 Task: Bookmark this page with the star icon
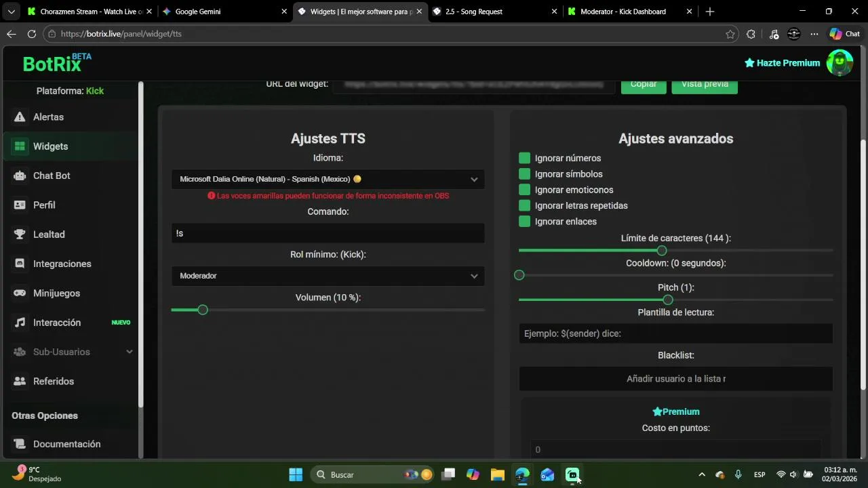click(x=730, y=34)
